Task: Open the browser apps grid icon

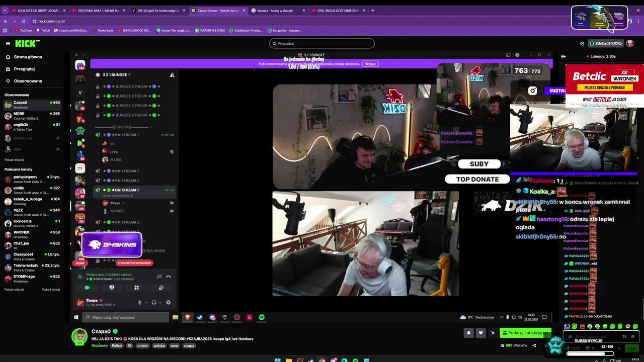Action: point(5,30)
